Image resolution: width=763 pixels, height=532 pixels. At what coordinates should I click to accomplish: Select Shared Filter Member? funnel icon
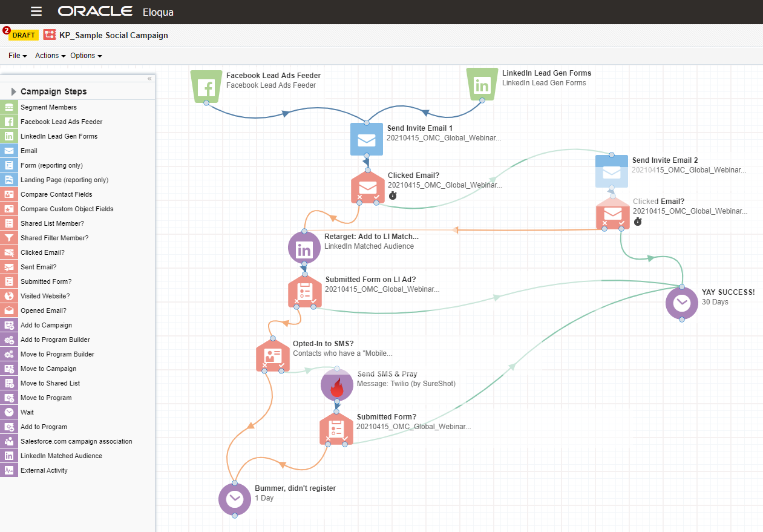(9, 238)
